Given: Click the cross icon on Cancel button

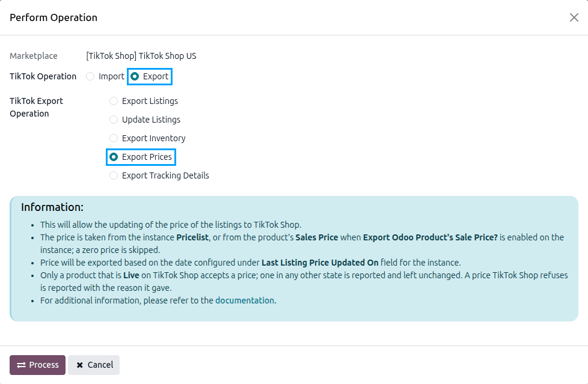Looking at the screenshot, I should click(x=80, y=365).
